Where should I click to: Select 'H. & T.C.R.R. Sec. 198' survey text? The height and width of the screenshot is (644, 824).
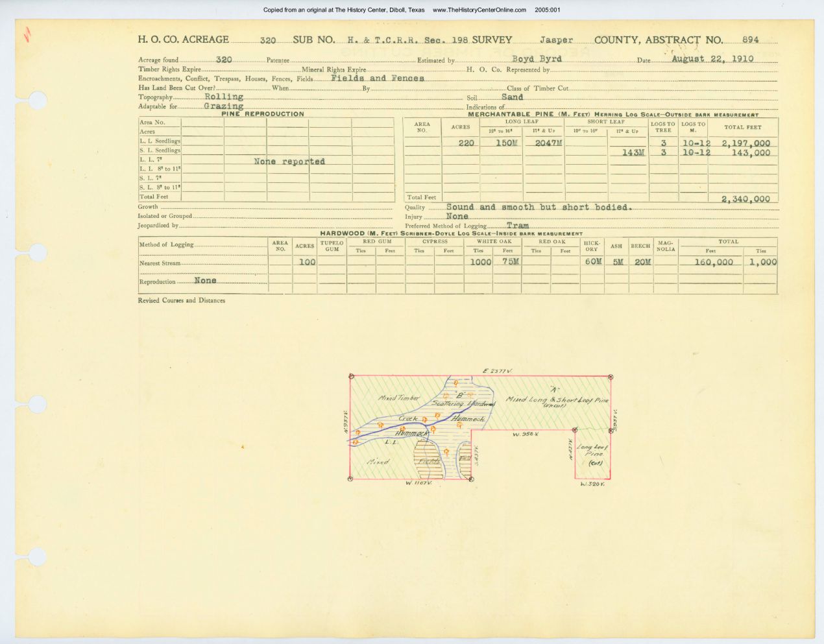(x=407, y=40)
